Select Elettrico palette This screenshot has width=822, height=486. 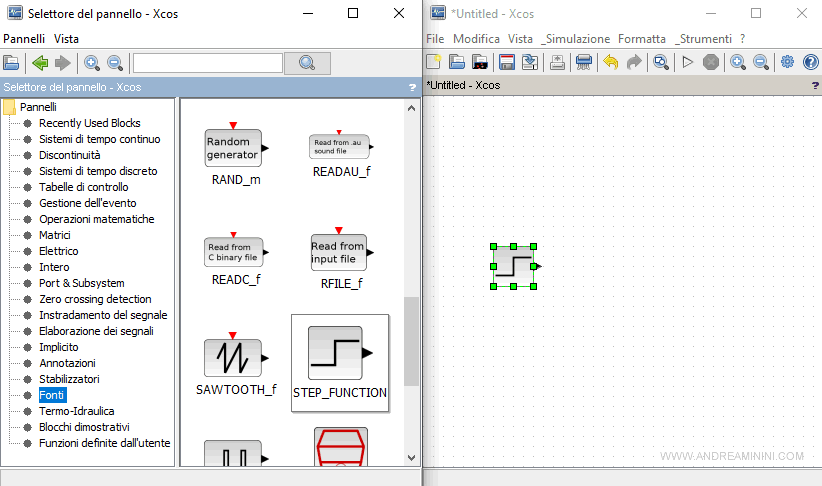click(x=58, y=251)
